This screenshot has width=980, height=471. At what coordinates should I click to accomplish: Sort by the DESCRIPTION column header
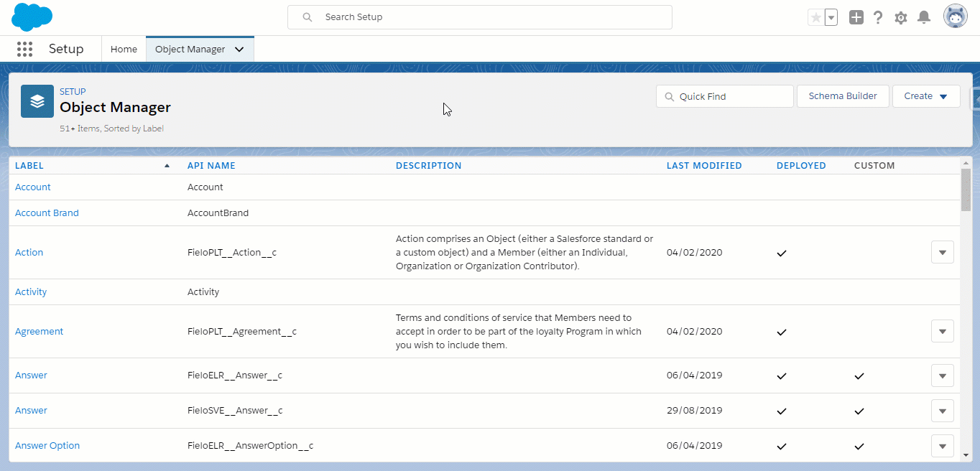pos(428,165)
